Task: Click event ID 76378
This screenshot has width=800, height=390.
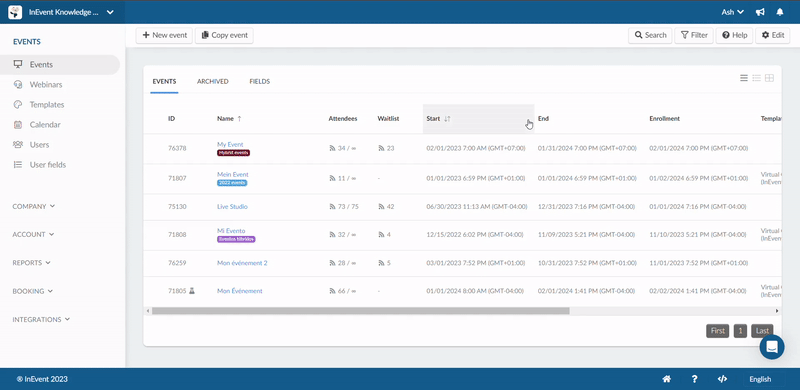Action: pyautogui.click(x=177, y=149)
